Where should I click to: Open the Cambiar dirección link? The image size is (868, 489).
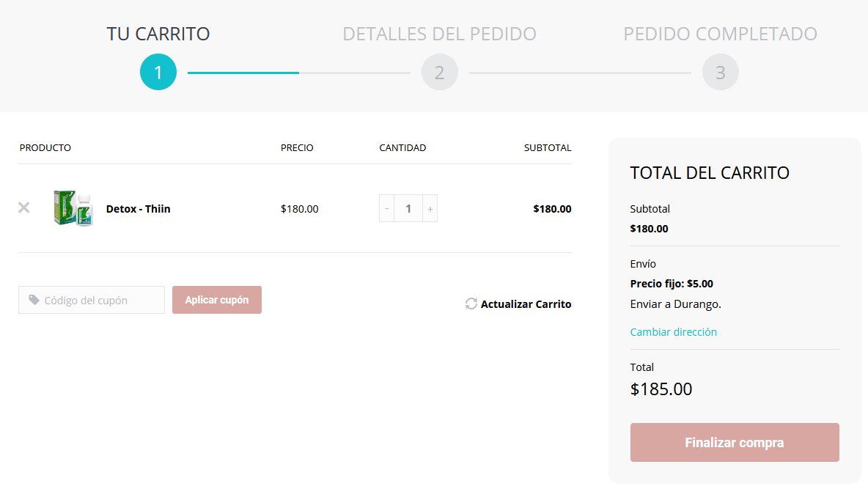point(673,331)
